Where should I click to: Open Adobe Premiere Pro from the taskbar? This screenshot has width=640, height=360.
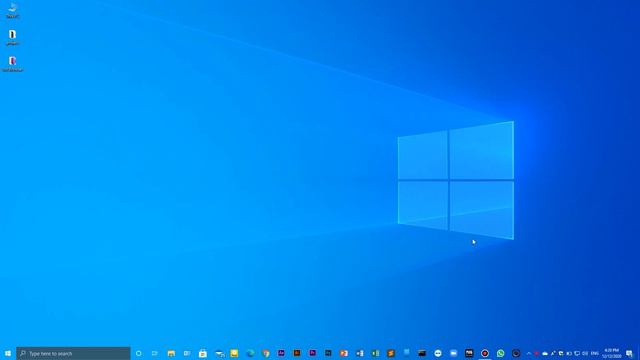coord(313,353)
